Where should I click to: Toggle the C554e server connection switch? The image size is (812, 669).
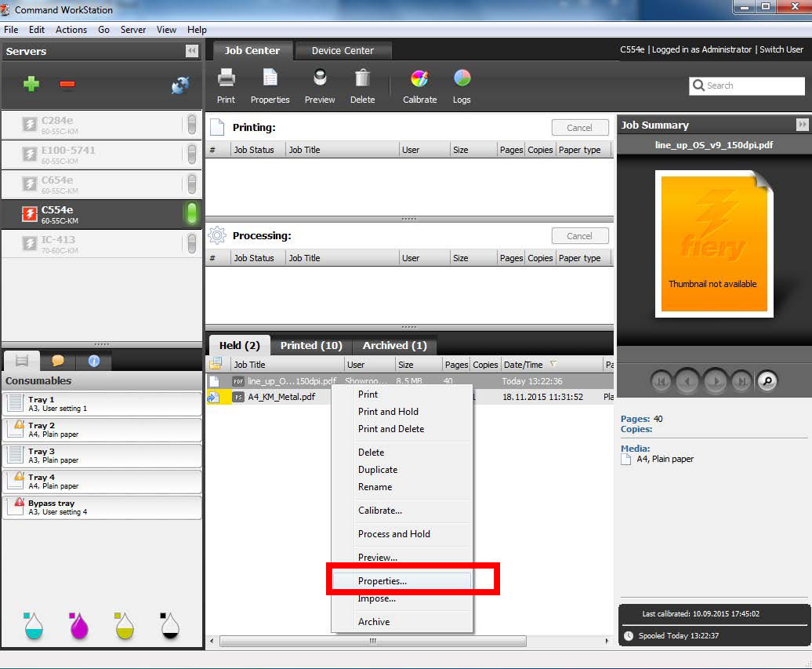point(191,213)
